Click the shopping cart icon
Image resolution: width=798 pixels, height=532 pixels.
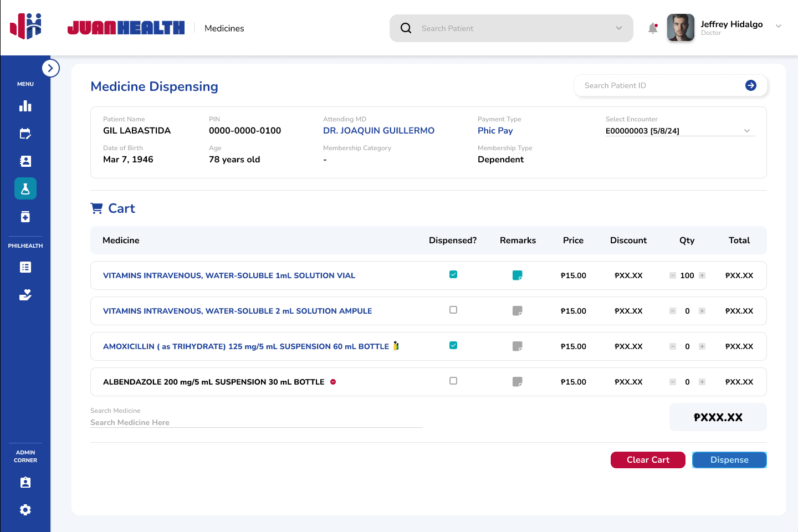97,208
